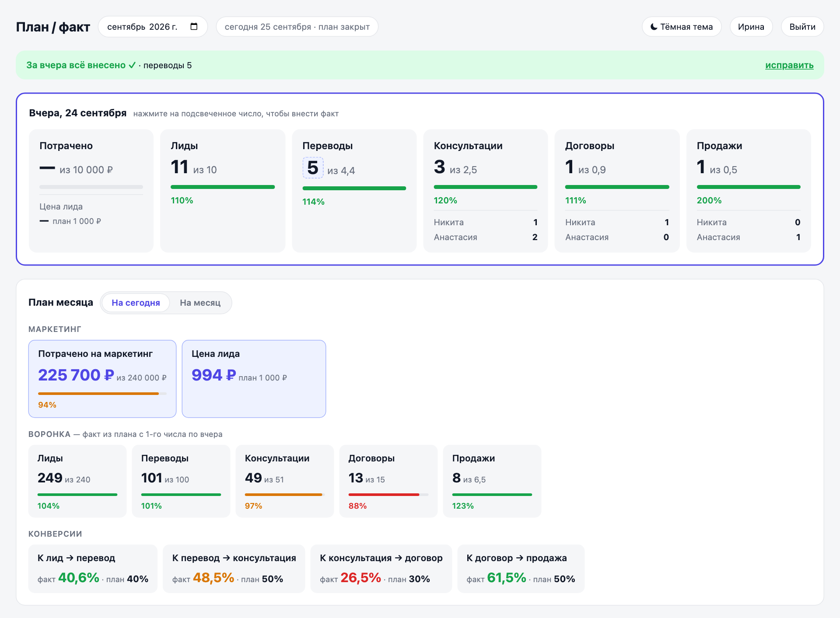Click the 26,5% консультация → договор conversion
Viewport: 840px width, 618px height.
pyautogui.click(x=361, y=578)
